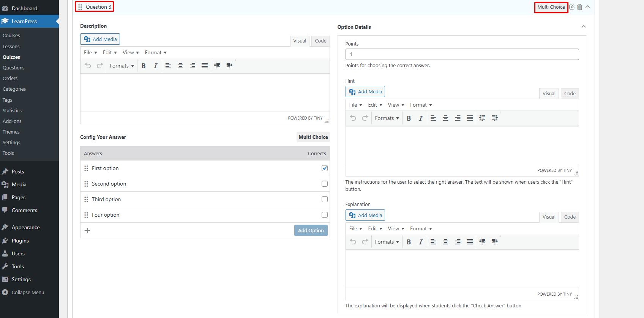Switch Description editor to Code tab

pyautogui.click(x=320, y=41)
